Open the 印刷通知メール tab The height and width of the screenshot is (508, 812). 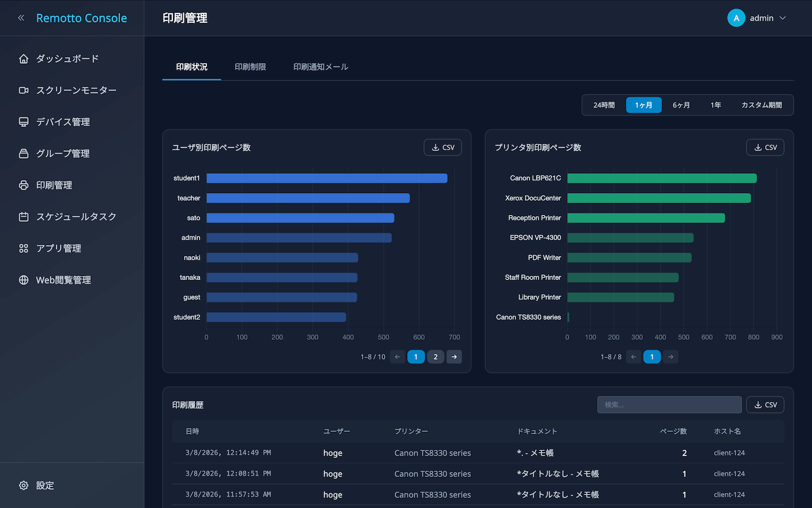point(320,67)
